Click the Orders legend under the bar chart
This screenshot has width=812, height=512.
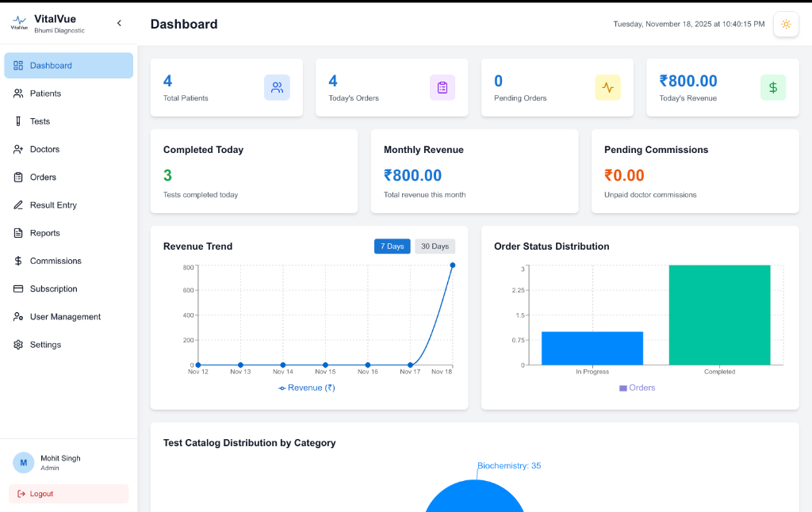click(x=637, y=387)
